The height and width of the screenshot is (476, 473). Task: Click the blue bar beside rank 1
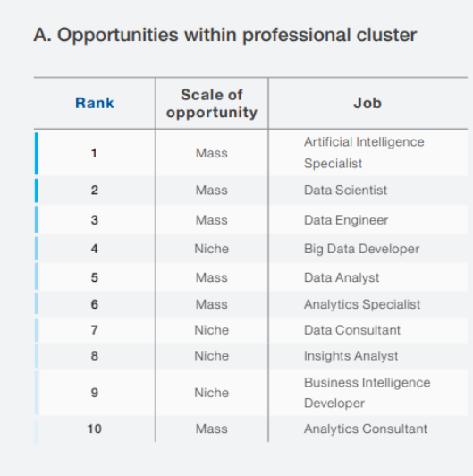[37, 153]
